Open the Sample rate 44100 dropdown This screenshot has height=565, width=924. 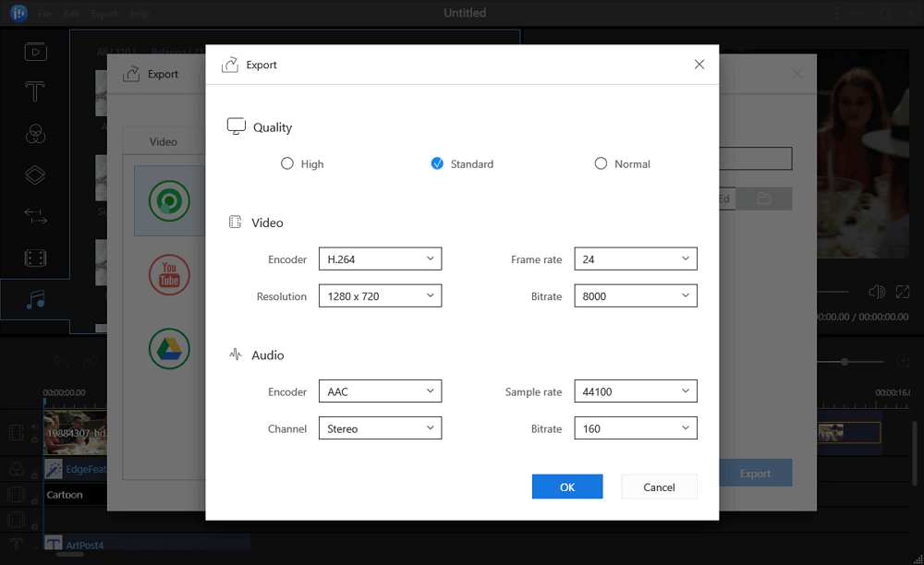[x=635, y=391]
